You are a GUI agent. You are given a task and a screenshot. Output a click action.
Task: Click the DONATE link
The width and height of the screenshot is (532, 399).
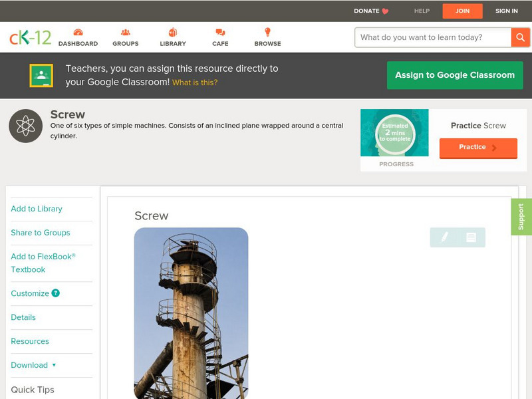pyautogui.click(x=366, y=11)
